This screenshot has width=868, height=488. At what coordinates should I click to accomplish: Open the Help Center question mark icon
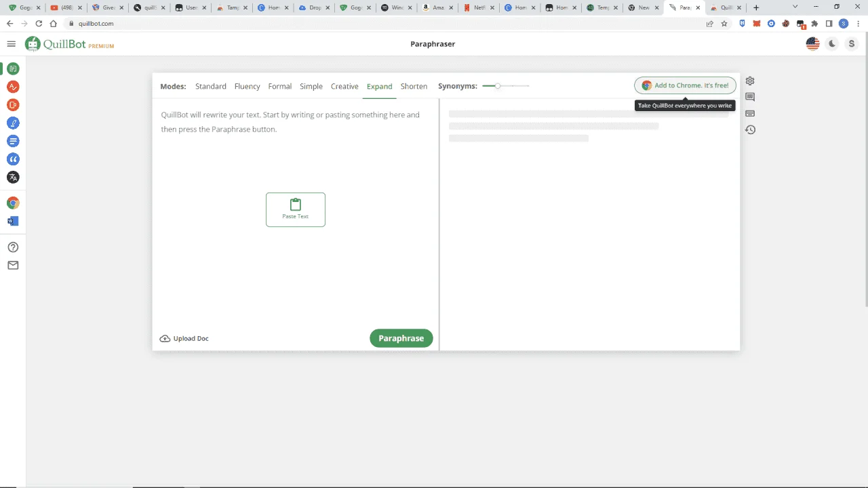pos(13,247)
